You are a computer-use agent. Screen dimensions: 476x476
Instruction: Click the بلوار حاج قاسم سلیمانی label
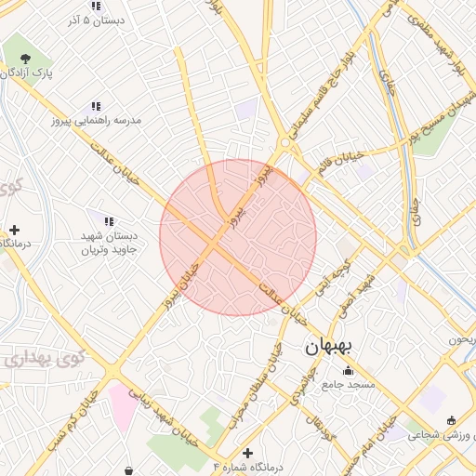323,96
